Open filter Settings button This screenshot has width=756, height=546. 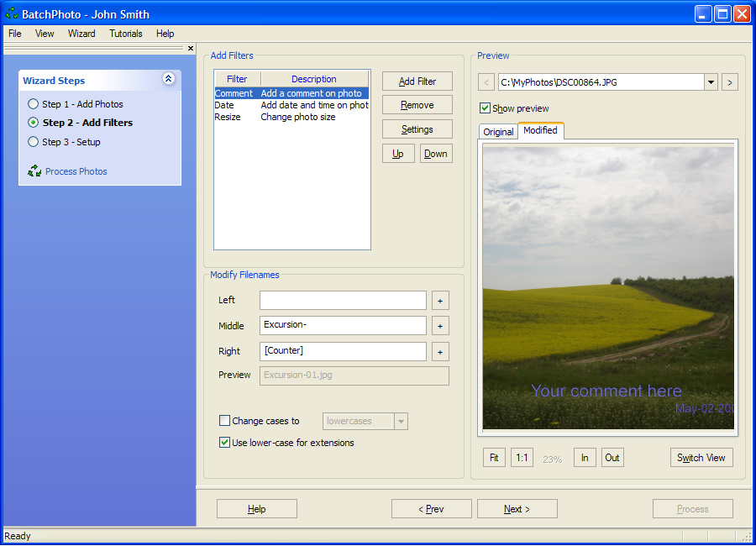point(417,129)
